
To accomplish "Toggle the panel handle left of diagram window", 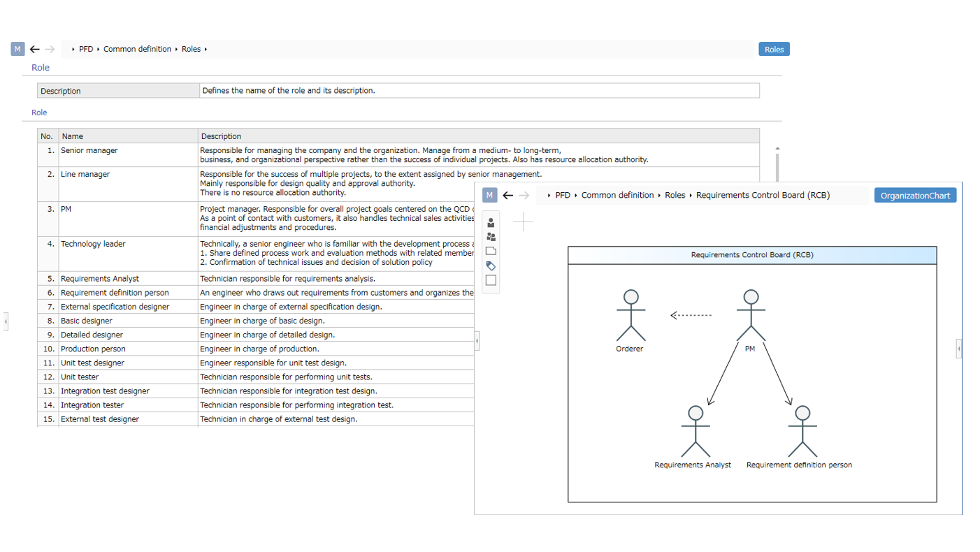I will [477, 341].
